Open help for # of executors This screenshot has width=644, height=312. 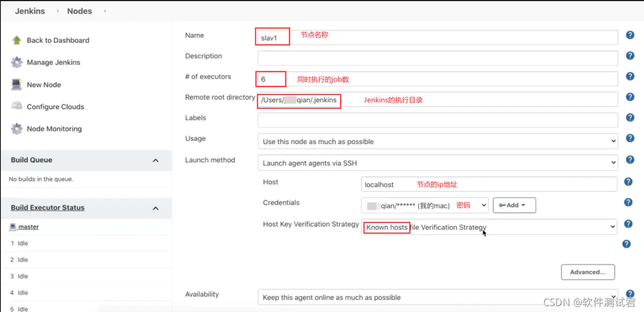(x=630, y=77)
